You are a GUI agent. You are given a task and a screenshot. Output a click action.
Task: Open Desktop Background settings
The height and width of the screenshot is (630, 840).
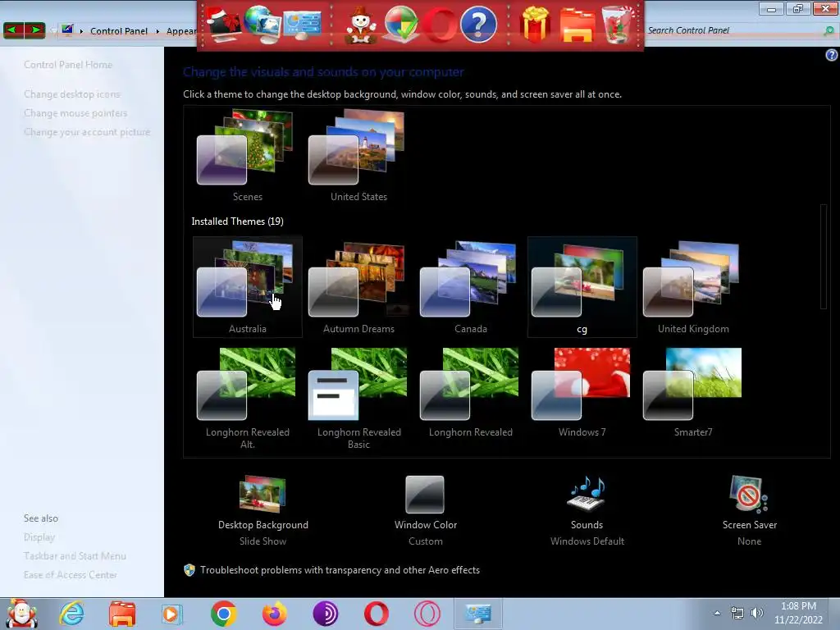coord(263,510)
